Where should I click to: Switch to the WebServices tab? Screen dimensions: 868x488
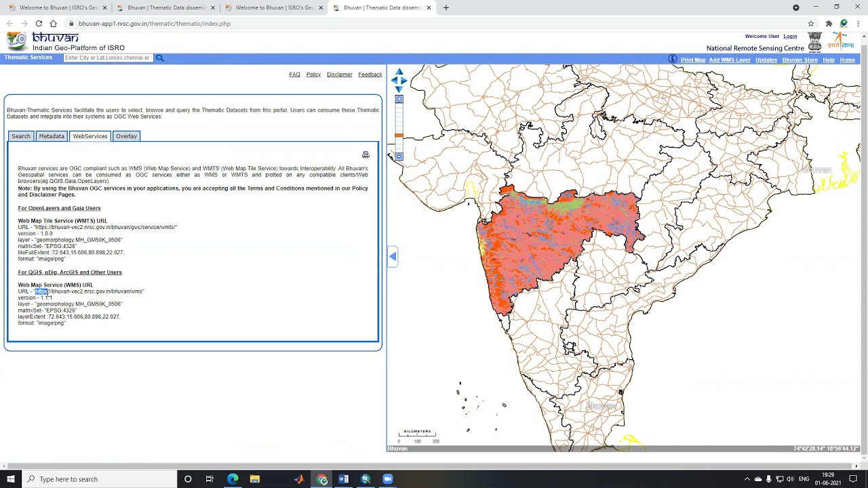(x=90, y=136)
